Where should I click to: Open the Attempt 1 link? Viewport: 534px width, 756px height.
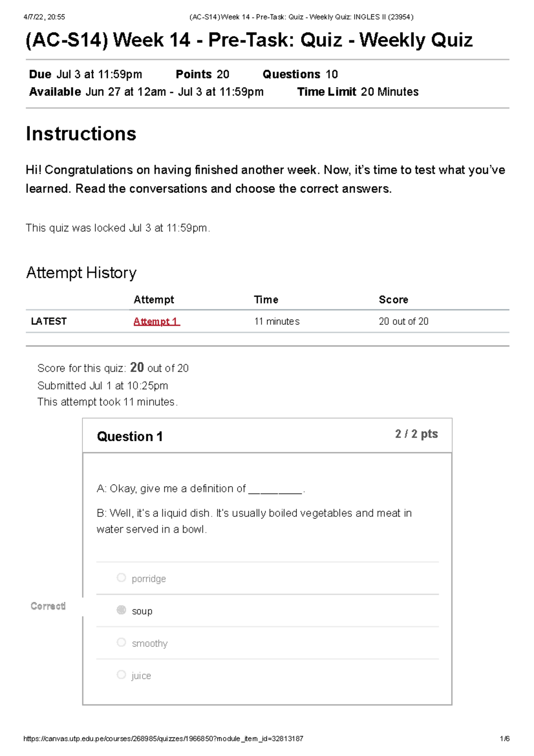pyautogui.click(x=156, y=321)
